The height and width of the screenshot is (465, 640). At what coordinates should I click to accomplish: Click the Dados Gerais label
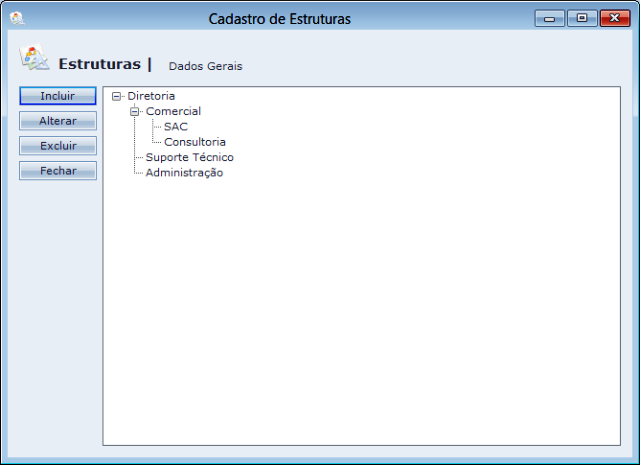click(x=205, y=66)
